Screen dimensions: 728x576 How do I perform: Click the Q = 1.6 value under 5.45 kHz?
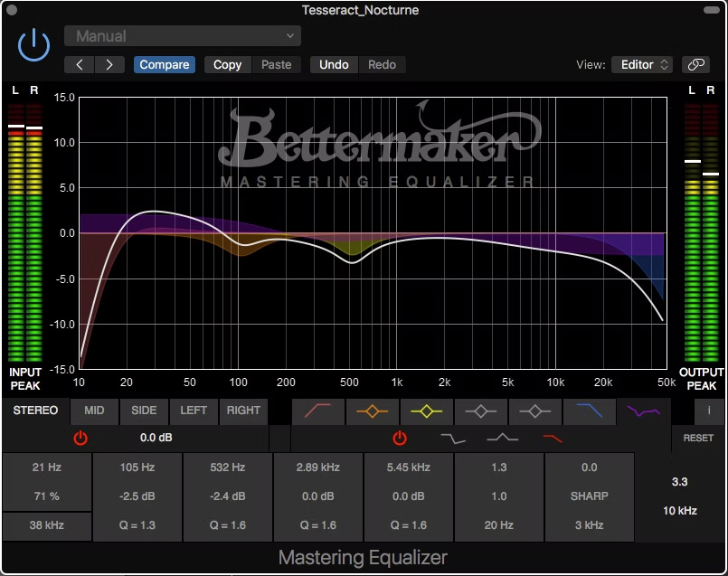tap(409, 525)
